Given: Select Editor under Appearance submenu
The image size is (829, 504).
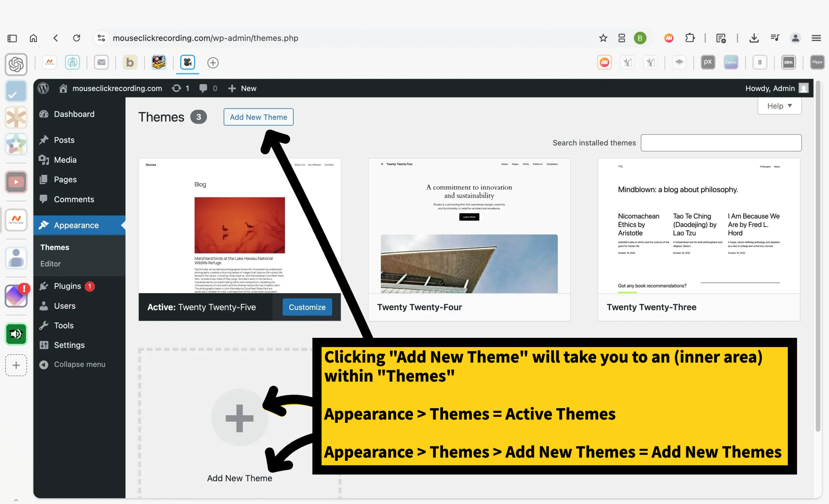Looking at the screenshot, I should click(x=51, y=264).
